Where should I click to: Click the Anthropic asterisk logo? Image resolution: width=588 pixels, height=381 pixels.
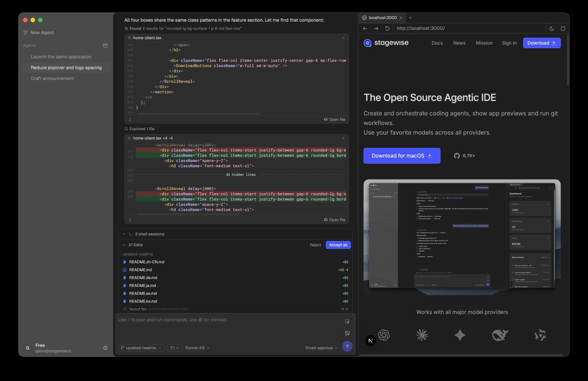(x=422, y=335)
